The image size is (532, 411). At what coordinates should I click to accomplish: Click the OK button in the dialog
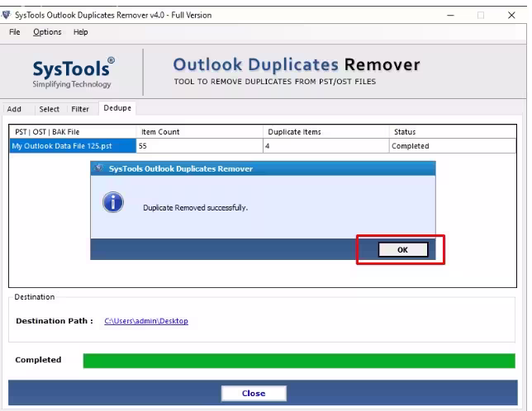[403, 250]
